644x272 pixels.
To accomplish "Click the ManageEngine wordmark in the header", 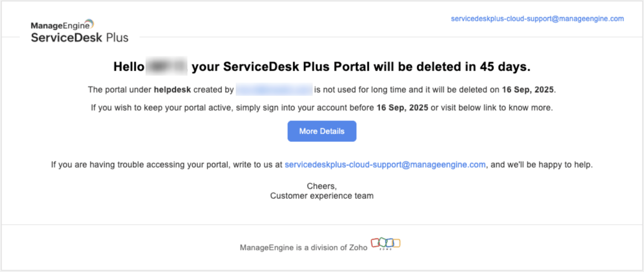I will click(x=60, y=26).
